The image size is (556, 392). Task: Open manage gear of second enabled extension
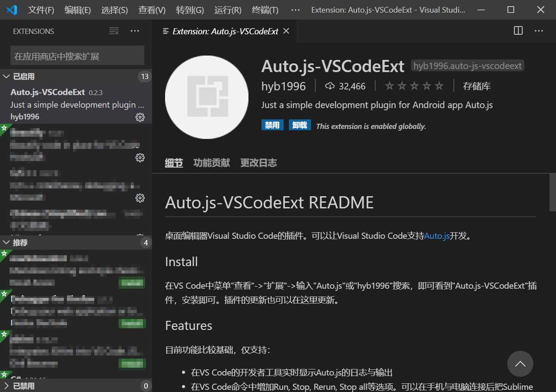140,157
